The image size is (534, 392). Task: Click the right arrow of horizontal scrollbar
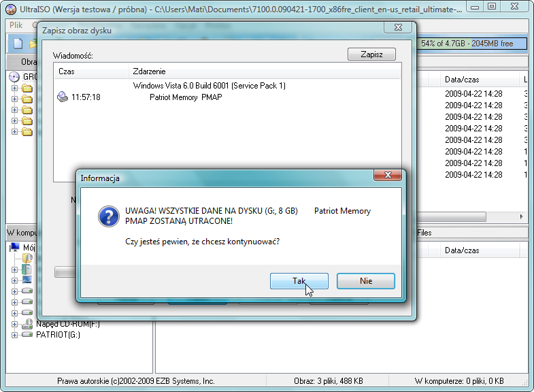pyautogui.click(x=521, y=216)
